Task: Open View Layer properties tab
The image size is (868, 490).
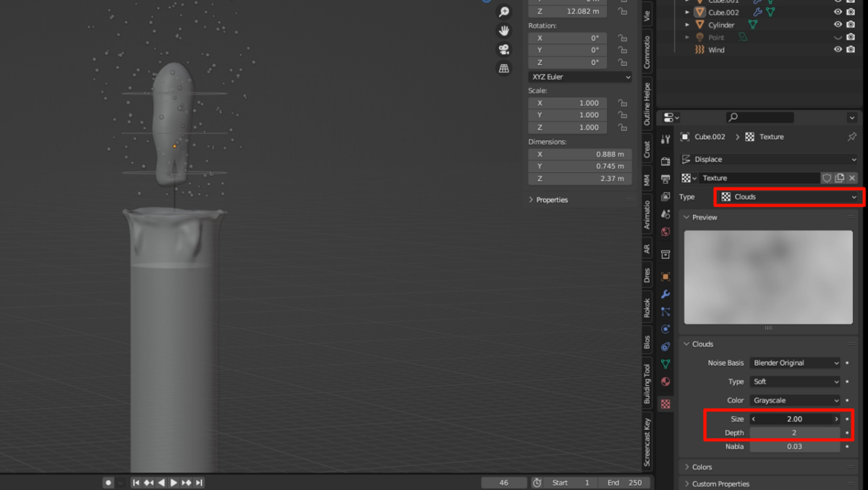Action: [665, 197]
